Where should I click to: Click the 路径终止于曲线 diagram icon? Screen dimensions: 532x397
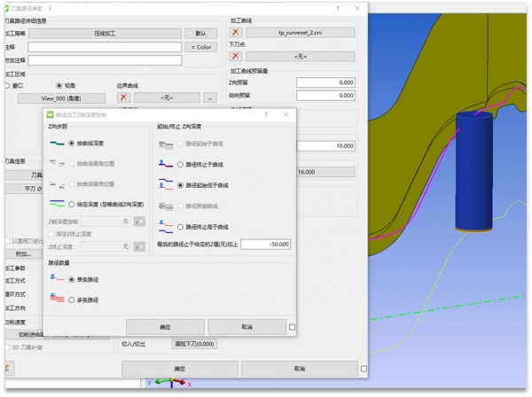point(164,164)
